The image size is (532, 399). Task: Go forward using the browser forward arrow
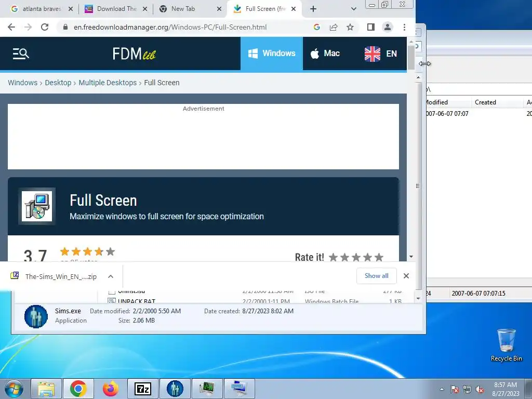click(28, 27)
